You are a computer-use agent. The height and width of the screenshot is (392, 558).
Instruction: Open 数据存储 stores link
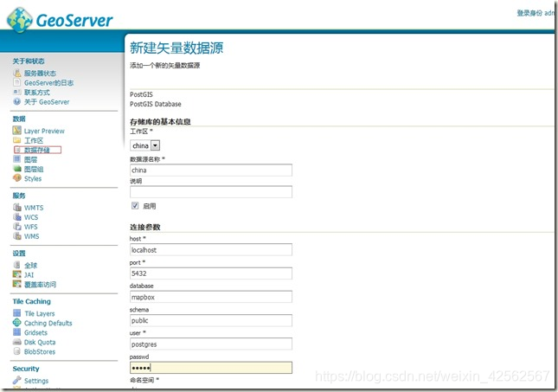pyautogui.click(x=37, y=150)
